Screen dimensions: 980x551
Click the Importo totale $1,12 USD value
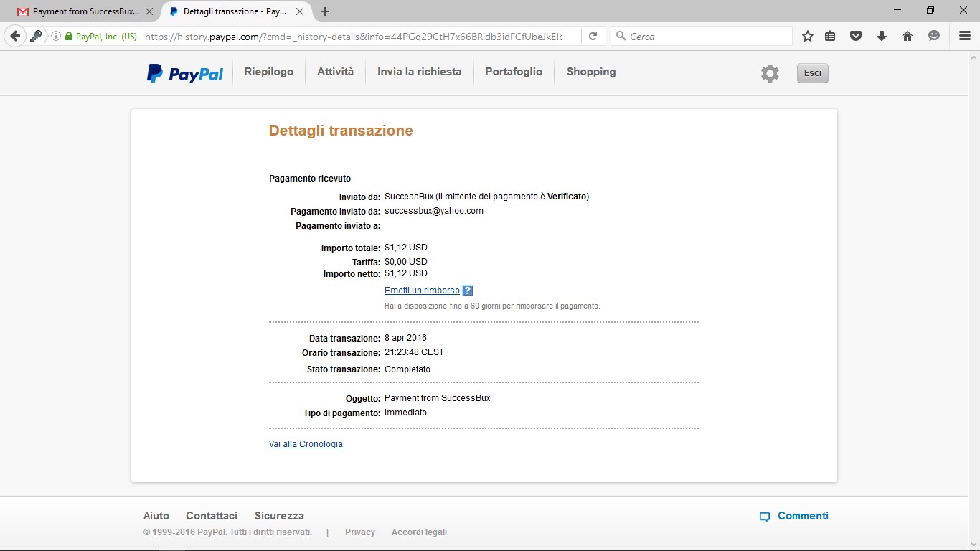pos(406,248)
